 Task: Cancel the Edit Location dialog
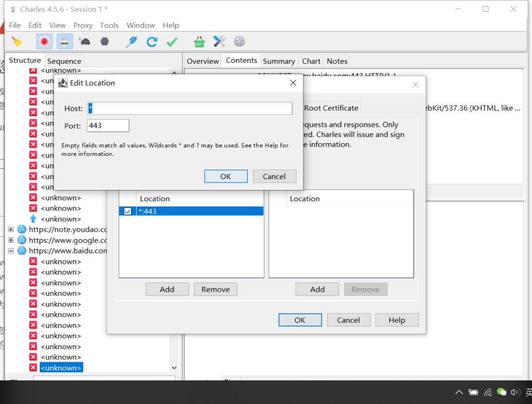274,176
